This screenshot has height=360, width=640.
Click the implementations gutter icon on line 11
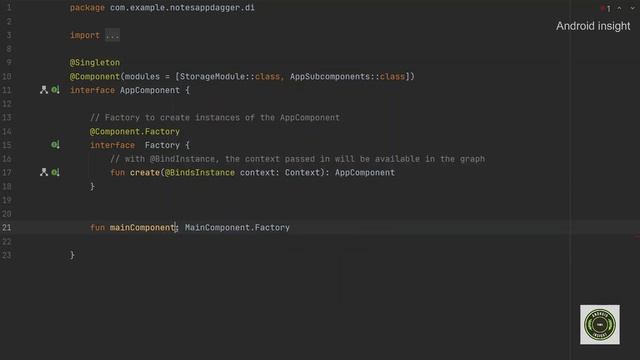pyautogui.click(x=44, y=90)
